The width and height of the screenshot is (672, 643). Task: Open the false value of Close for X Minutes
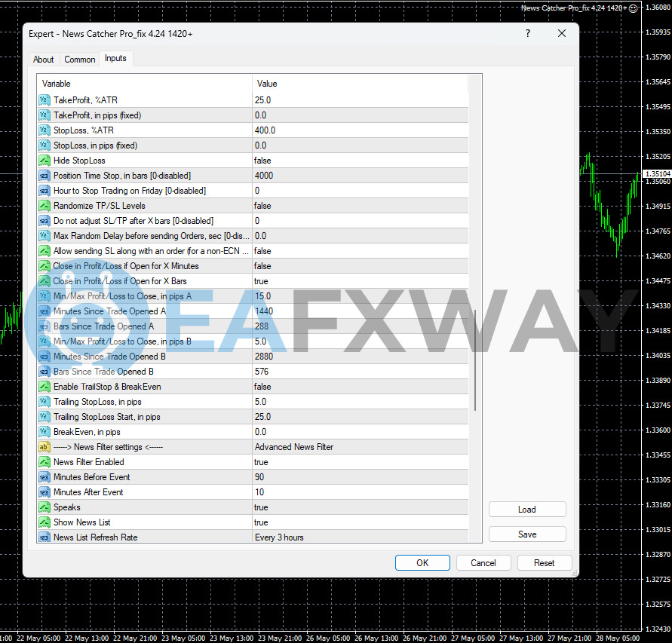click(360, 266)
